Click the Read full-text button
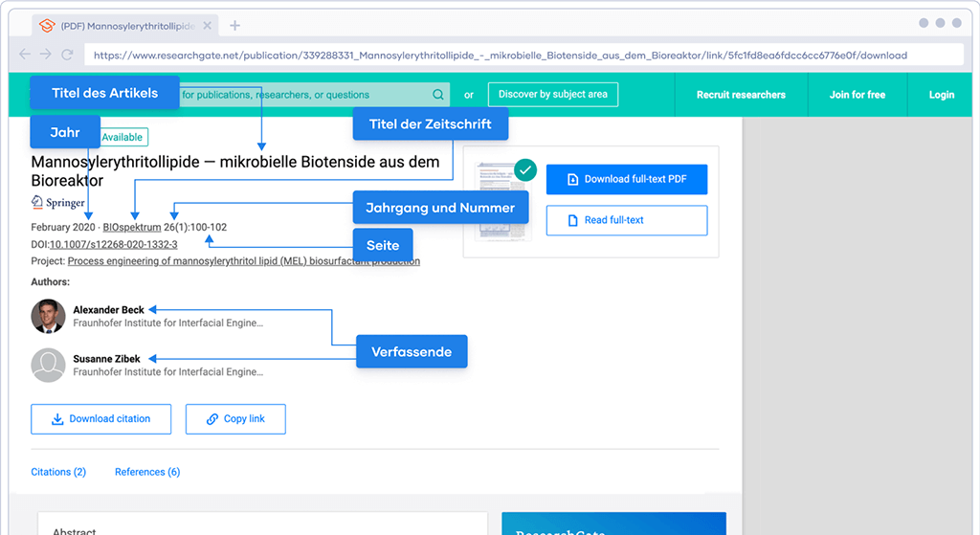The width and height of the screenshot is (980, 535). point(626,220)
